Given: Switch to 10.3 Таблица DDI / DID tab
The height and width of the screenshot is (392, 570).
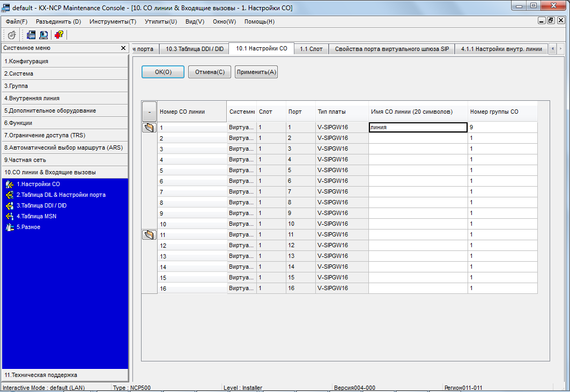Looking at the screenshot, I should coord(194,49).
